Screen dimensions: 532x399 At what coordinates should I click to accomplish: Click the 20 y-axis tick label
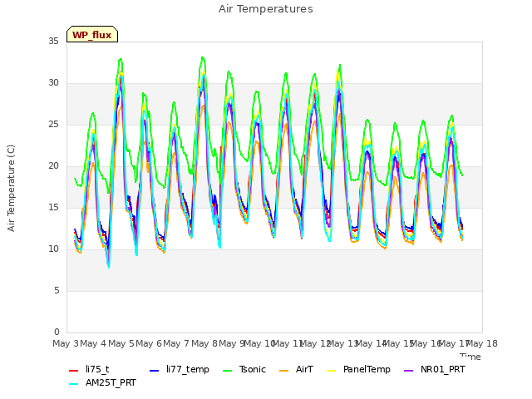(x=53, y=166)
